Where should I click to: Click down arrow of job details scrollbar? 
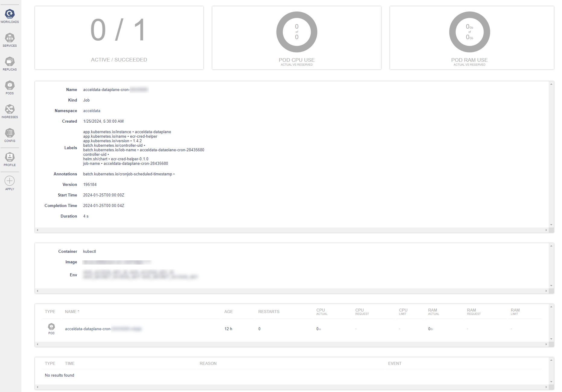click(551, 225)
